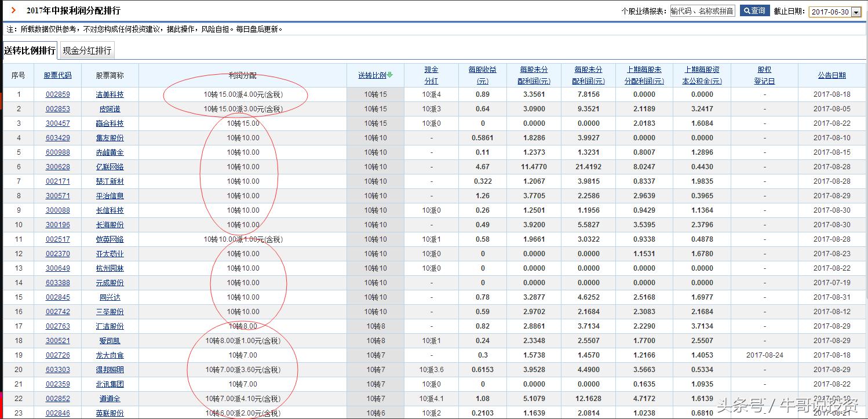
Task: Sort by 公告日期 column header
Action: tap(831, 75)
